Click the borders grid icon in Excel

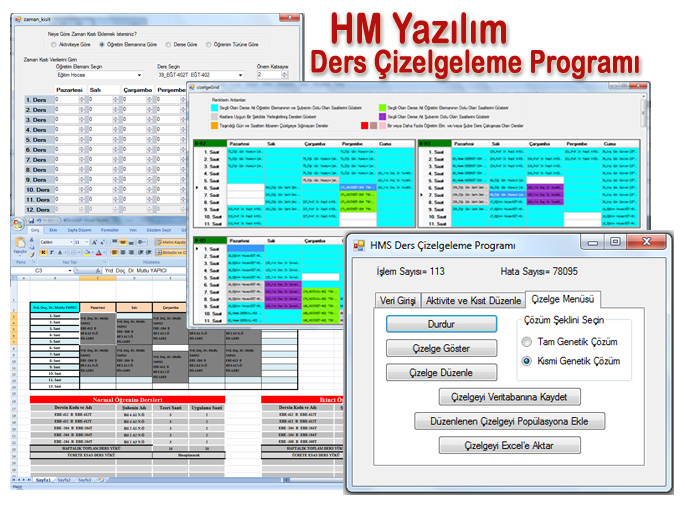[x=73, y=252]
